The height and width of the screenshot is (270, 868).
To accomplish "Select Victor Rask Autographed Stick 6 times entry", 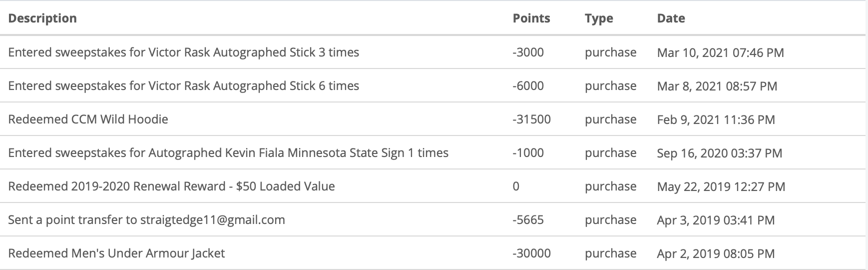I will [x=183, y=86].
